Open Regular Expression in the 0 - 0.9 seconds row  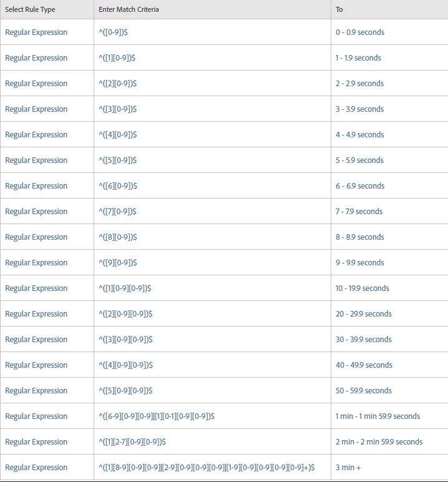(36, 32)
